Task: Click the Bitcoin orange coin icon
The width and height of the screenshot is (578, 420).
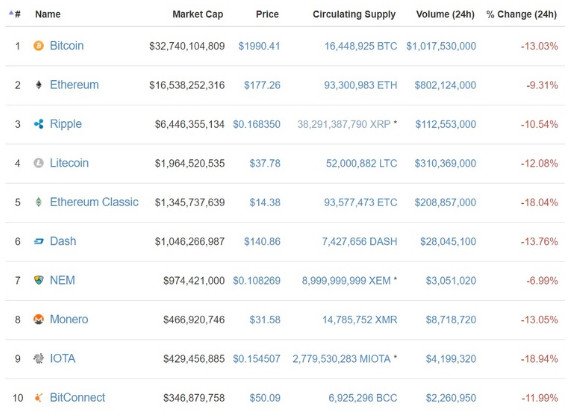Action: (38, 46)
